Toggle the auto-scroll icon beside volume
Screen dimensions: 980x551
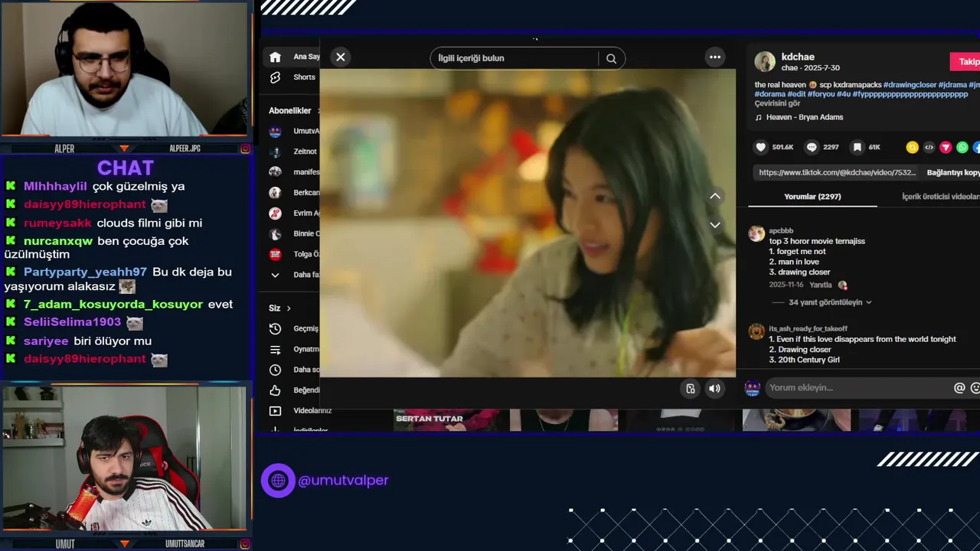(x=690, y=389)
